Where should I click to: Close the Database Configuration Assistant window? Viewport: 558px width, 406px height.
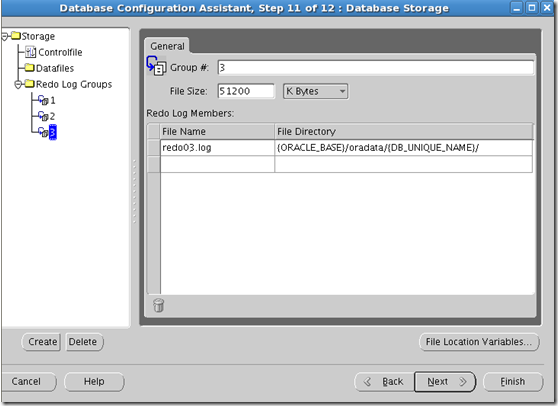[x=547, y=8]
